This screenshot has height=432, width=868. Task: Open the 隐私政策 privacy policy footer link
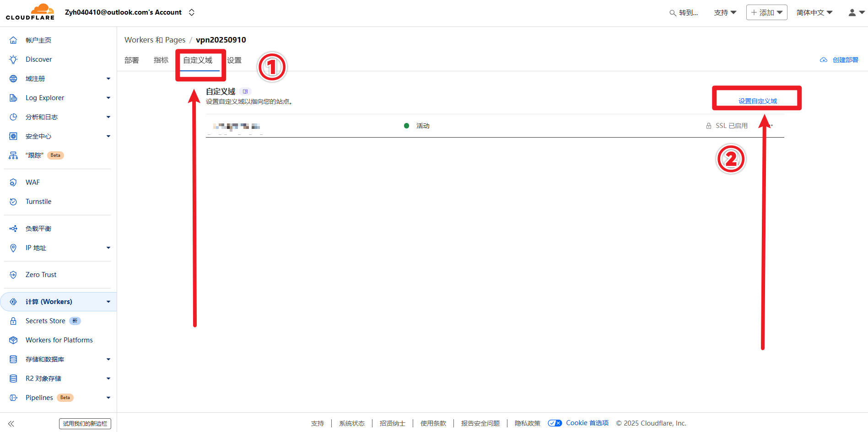(x=528, y=423)
